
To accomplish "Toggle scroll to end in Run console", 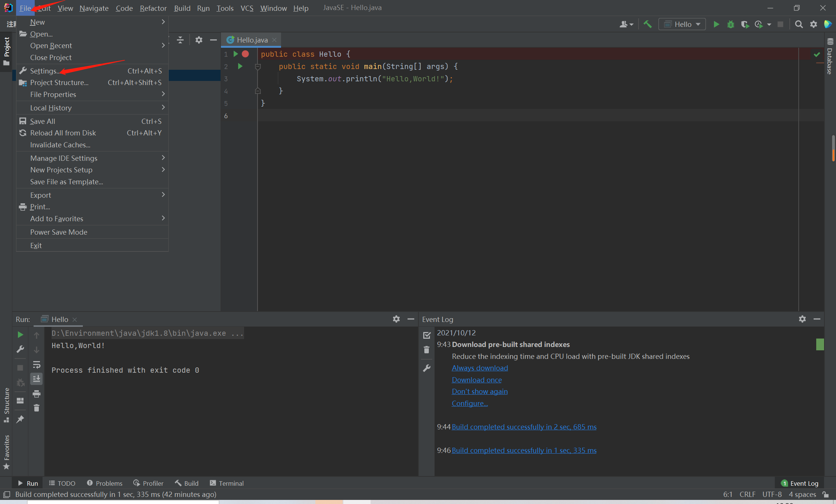I will coord(36,379).
